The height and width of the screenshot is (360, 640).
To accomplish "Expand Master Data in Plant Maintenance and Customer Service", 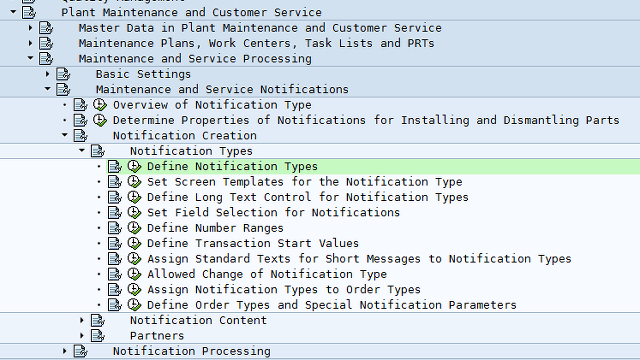I will pos(31,28).
